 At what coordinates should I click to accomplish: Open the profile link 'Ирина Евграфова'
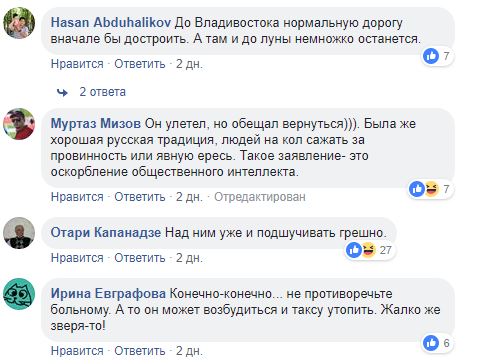tap(108, 294)
